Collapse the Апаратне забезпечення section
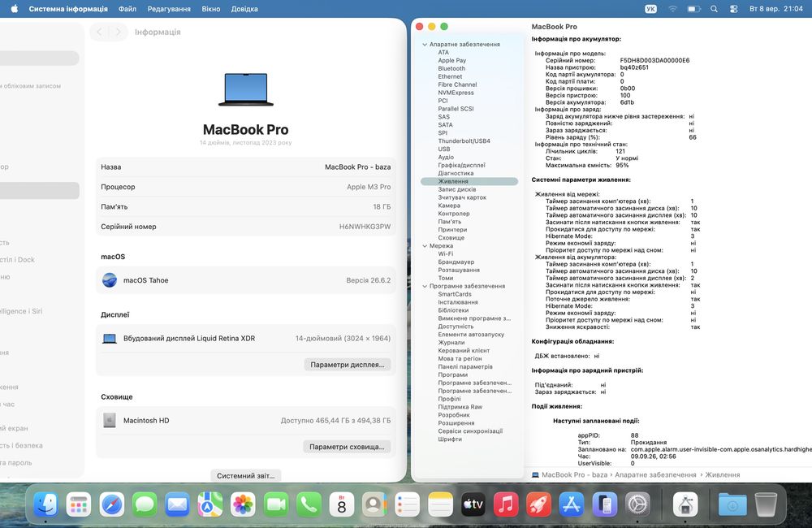Image resolution: width=812 pixels, height=528 pixels. 425,45
